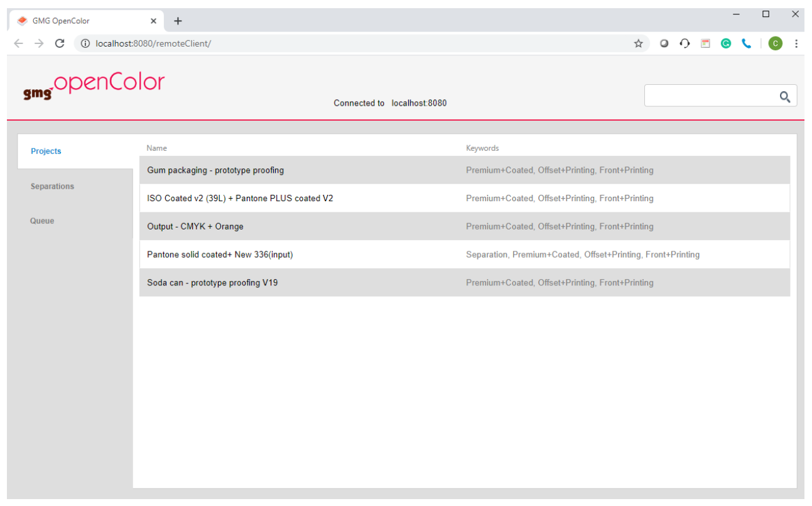This screenshot has width=812, height=506.
Task: Click the gray circle extension icon
Action: [x=664, y=43]
